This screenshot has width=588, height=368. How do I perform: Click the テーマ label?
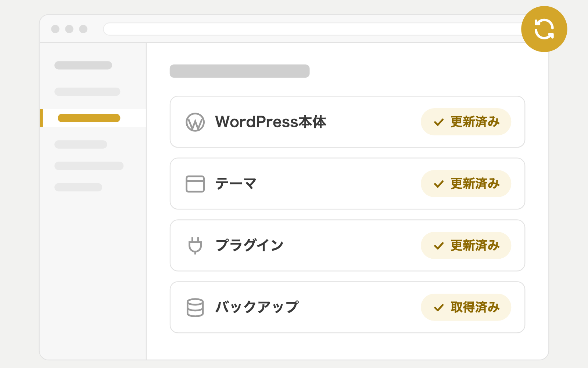pos(236,184)
